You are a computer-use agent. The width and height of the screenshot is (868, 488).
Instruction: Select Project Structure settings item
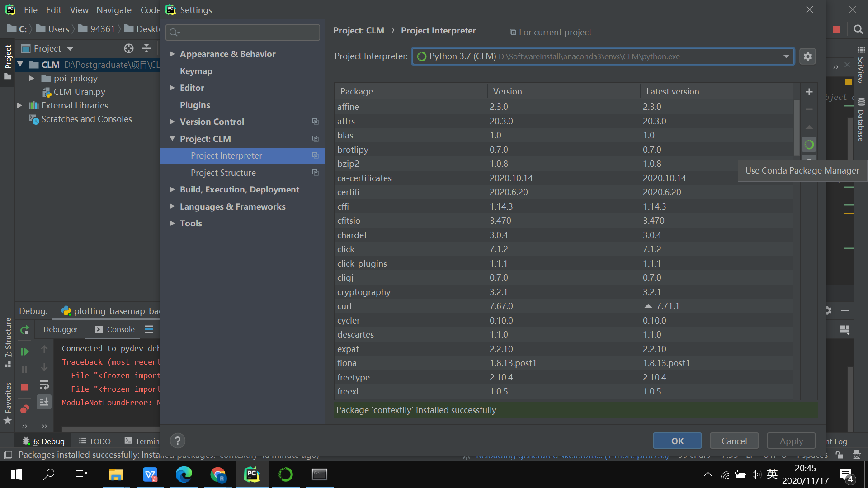[x=223, y=173]
